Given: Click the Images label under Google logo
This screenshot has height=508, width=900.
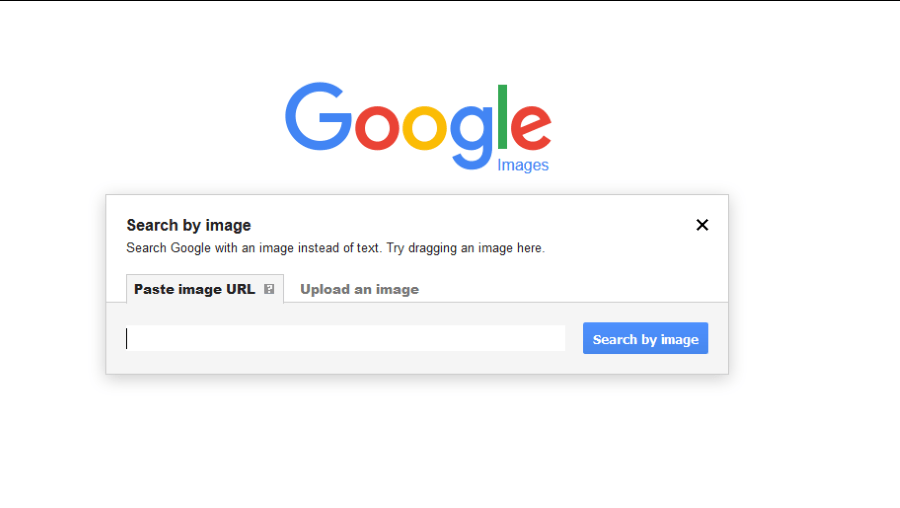Looking at the screenshot, I should (x=523, y=165).
